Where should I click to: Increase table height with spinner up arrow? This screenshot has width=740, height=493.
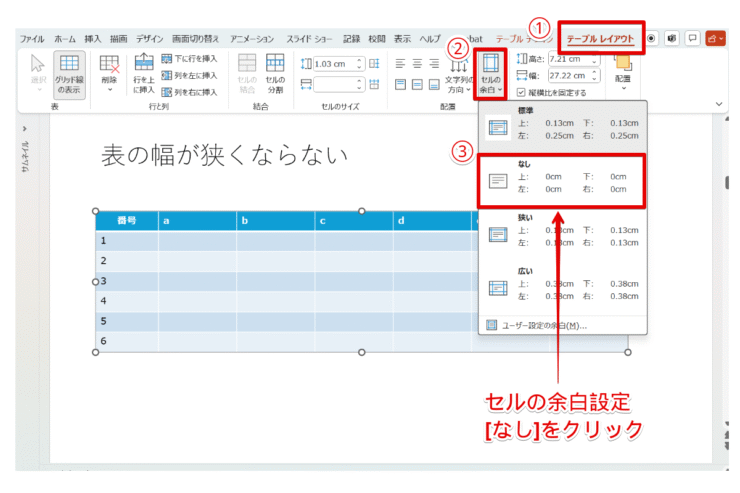595,56
